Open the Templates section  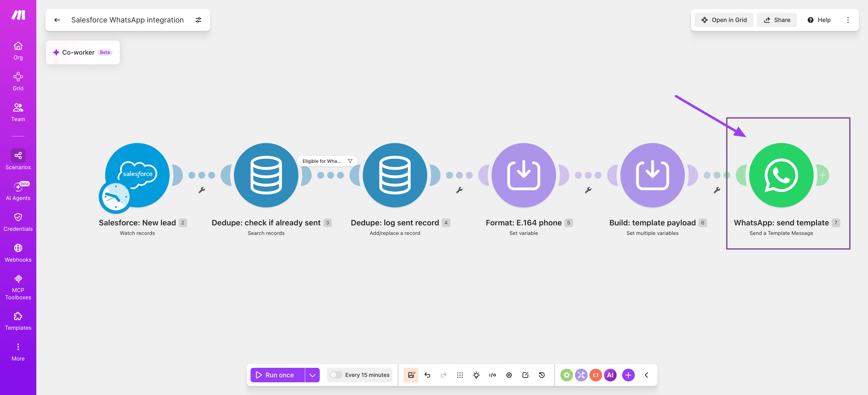pyautogui.click(x=18, y=321)
